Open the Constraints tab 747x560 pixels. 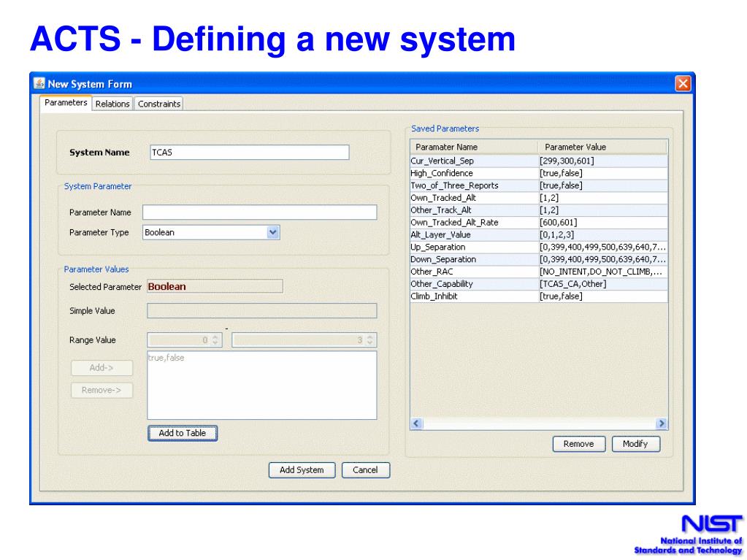(159, 104)
